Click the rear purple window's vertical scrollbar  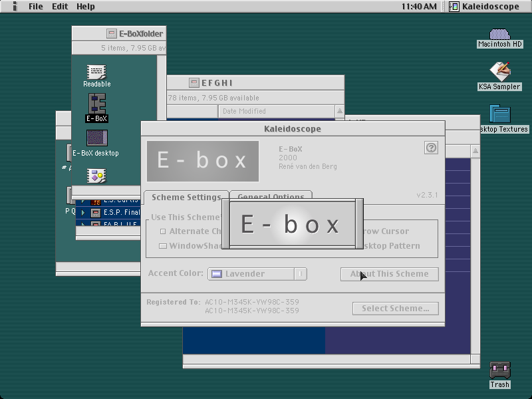click(475, 256)
